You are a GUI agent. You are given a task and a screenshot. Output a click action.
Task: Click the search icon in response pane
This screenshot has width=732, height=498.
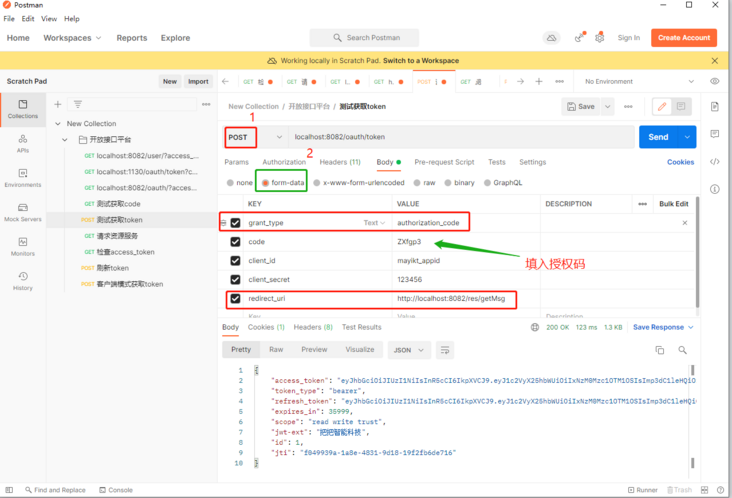point(683,350)
